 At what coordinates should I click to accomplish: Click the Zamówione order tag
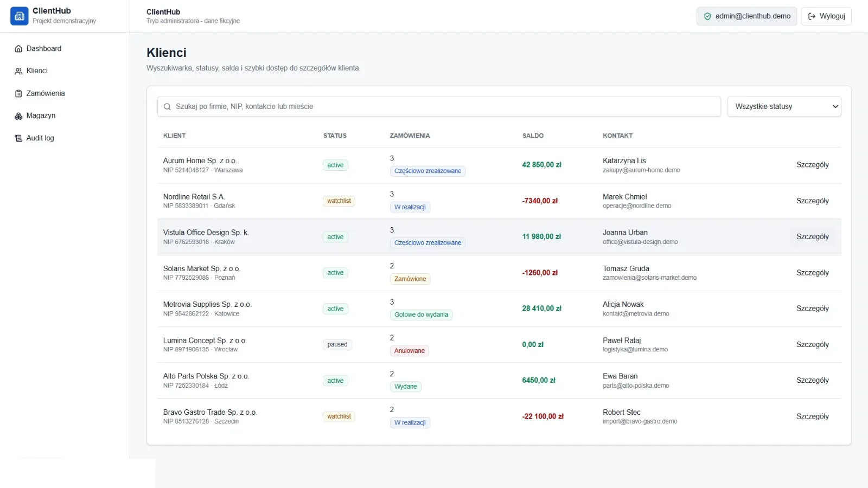pyautogui.click(x=410, y=279)
